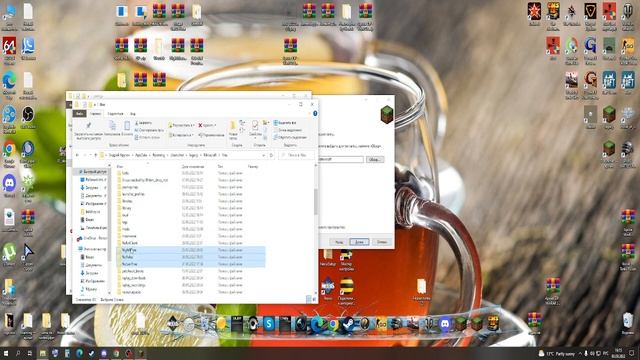Click the Cancel button in the installer dialog
The width and height of the screenshot is (640, 360).
click(x=382, y=242)
